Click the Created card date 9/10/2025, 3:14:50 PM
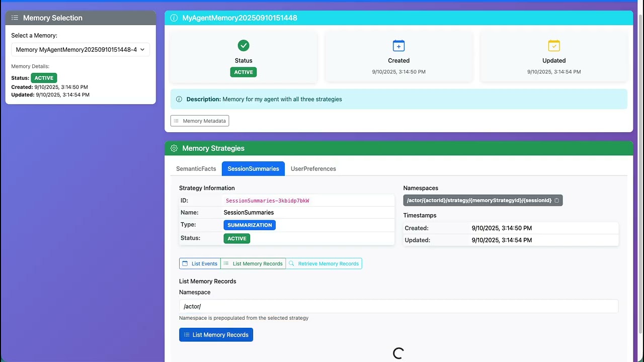The height and width of the screenshot is (362, 644). click(x=398, y=72)
